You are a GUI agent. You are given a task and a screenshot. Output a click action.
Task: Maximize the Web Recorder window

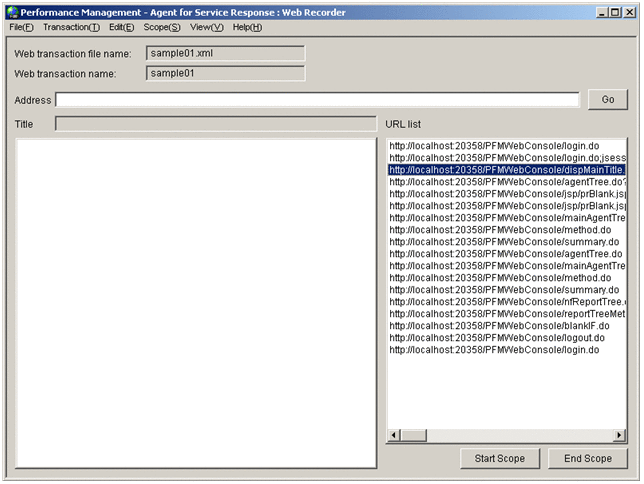coord(615,12)
